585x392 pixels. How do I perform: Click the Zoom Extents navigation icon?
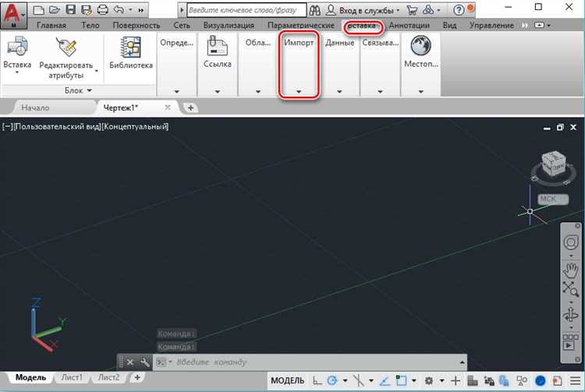pos(570,289)
